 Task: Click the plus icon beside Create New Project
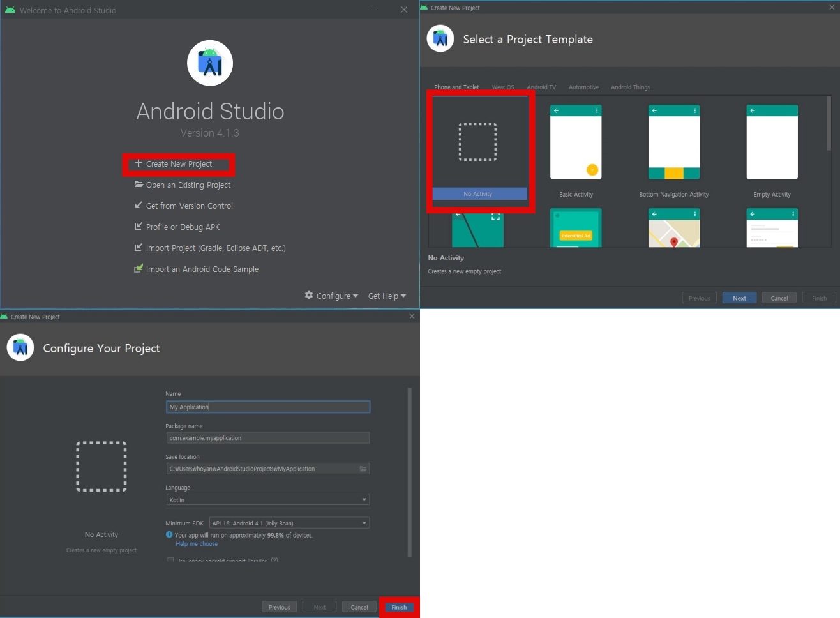pyautogui.click(x=139, y=163)
